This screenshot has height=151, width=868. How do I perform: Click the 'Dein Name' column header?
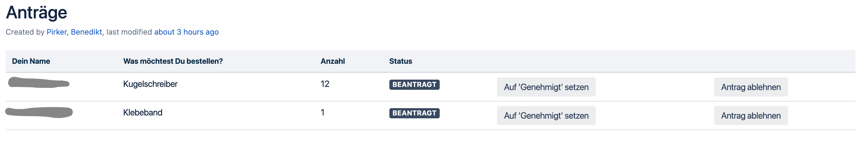coord(31,61)
